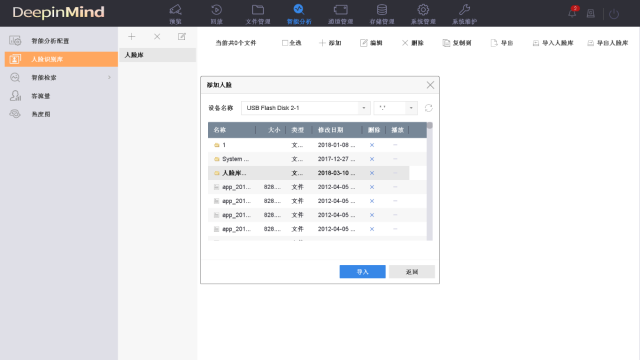Click the 复制到 copy-to toolbar item
The height and width of the screenshot is (360, 640).
point(457,43)
